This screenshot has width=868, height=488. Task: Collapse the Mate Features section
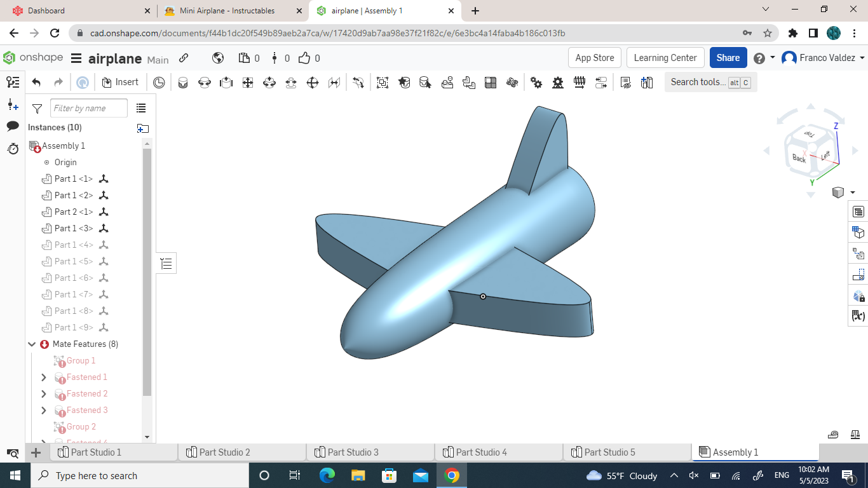pos(32,344)
